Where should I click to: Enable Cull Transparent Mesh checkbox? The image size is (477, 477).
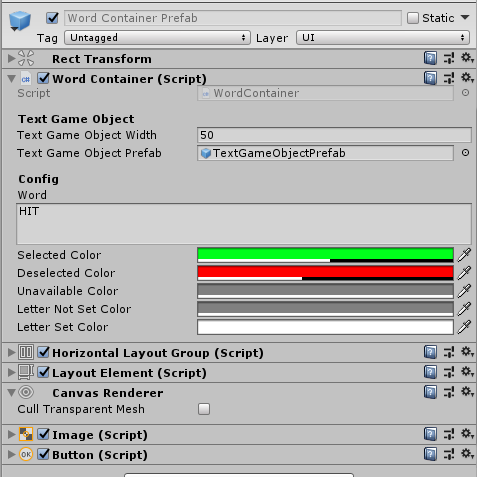204,409
